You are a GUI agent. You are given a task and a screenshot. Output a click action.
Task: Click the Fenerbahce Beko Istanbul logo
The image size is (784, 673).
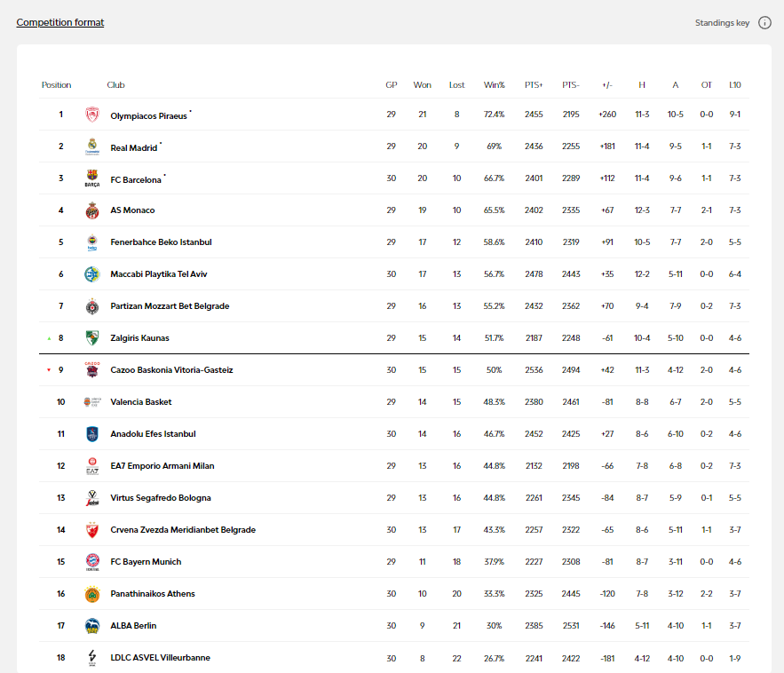92,242
